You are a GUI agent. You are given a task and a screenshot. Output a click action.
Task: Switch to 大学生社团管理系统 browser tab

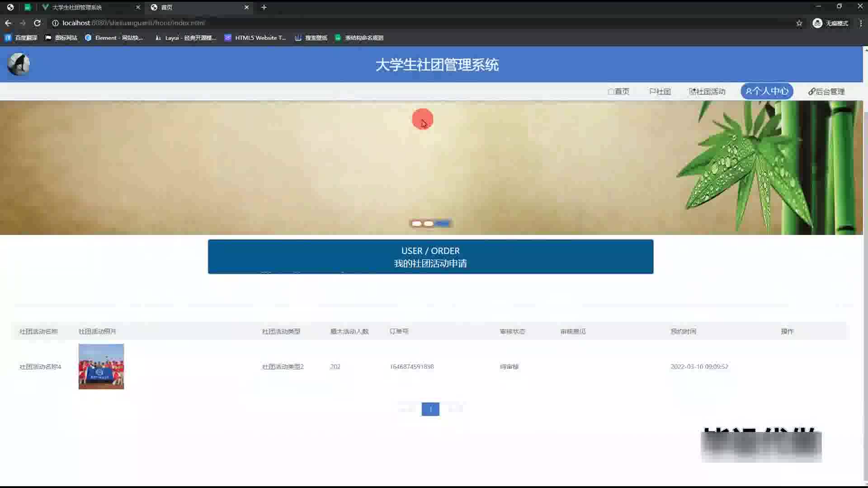tap(77, 7)
